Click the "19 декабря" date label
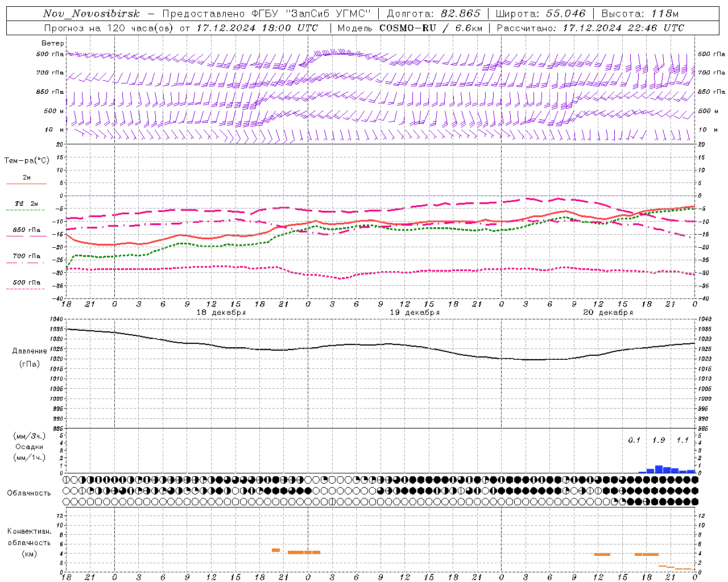This screenshot has width=728, height=582. [x=415, y=313]
